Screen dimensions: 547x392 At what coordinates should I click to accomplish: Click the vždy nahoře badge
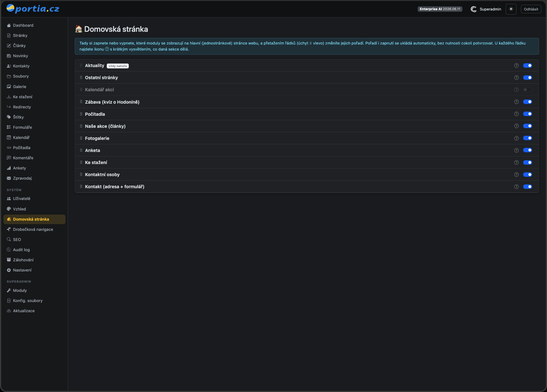point(118,66)
